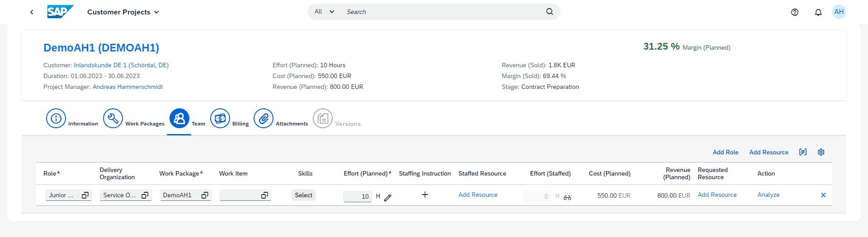Click the Select button under Skills

pos(303,195)
